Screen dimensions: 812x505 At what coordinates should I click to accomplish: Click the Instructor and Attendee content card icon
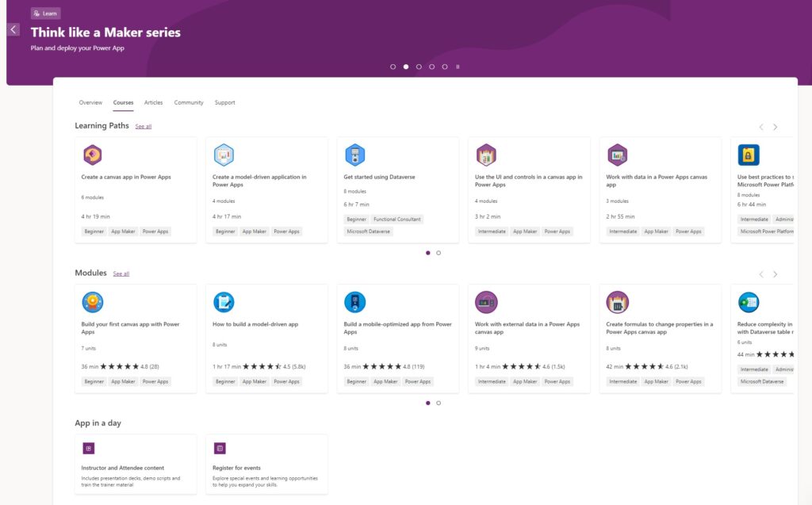[x=90, y=450]
